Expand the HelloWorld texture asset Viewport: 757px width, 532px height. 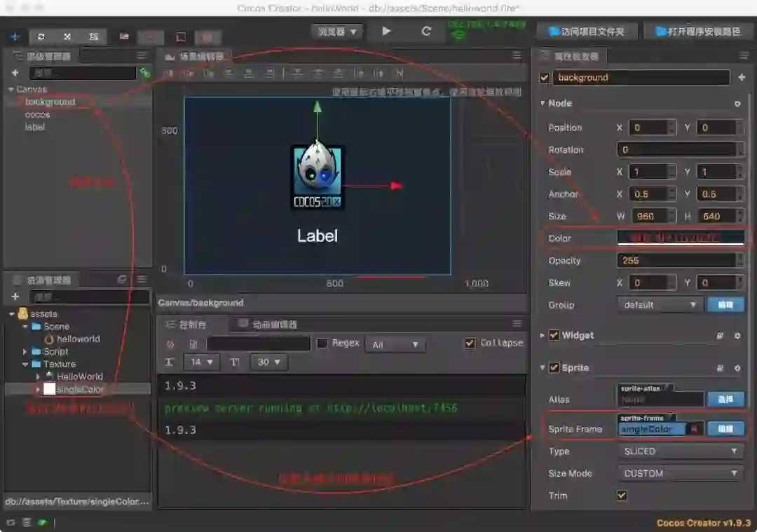38,376
